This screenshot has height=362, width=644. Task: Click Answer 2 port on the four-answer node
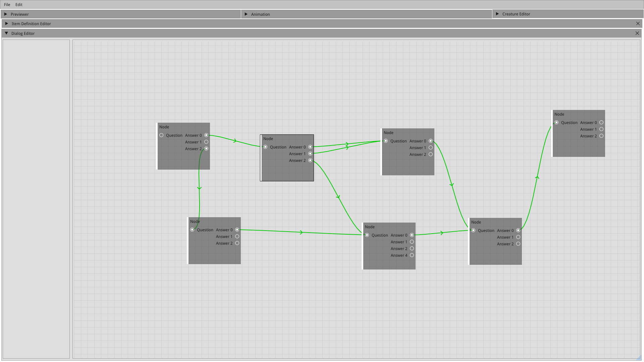click(412, 248)
